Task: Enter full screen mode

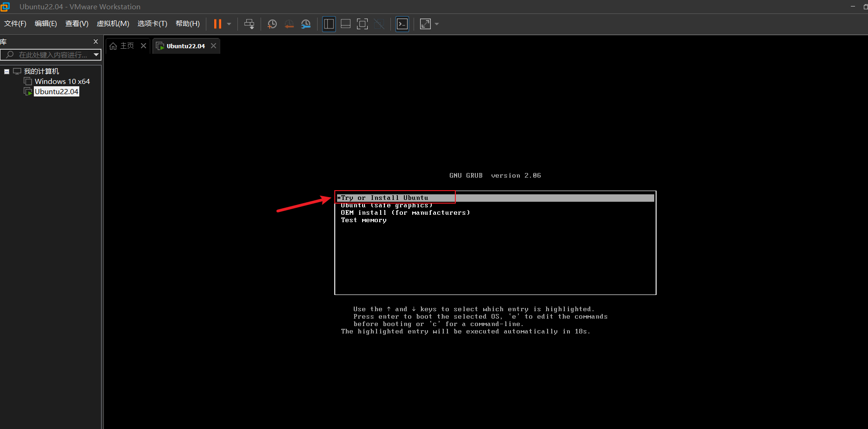Action: point(362,24)
